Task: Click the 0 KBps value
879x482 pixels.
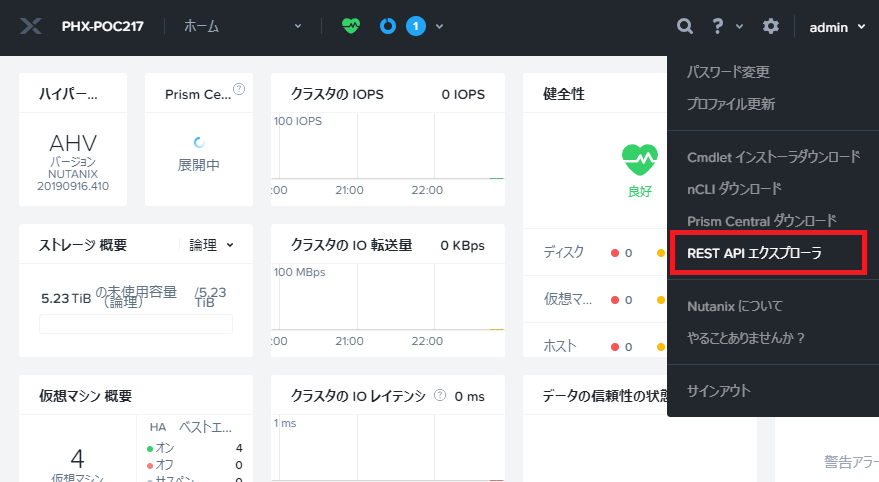Action: point(462,245)
